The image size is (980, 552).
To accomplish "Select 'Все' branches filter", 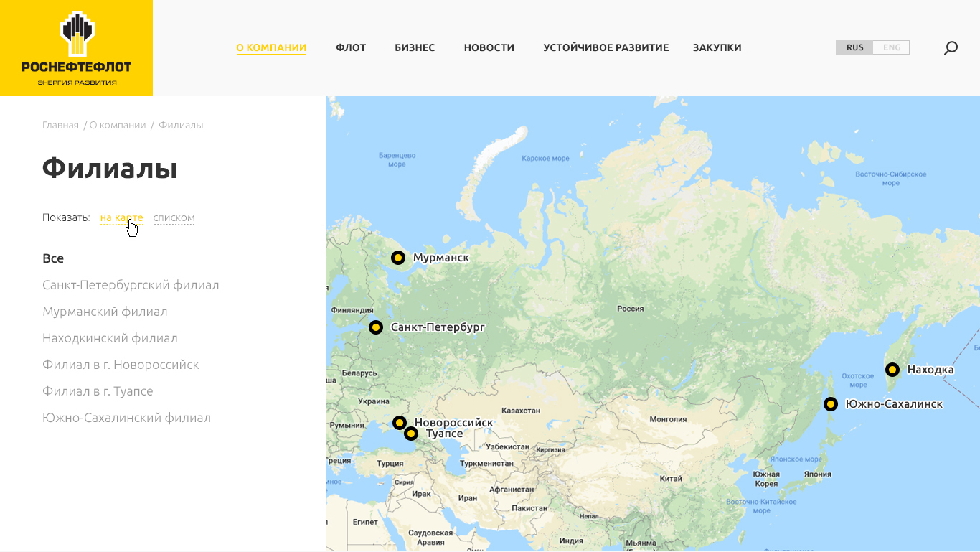I will [x=53, y=258].
